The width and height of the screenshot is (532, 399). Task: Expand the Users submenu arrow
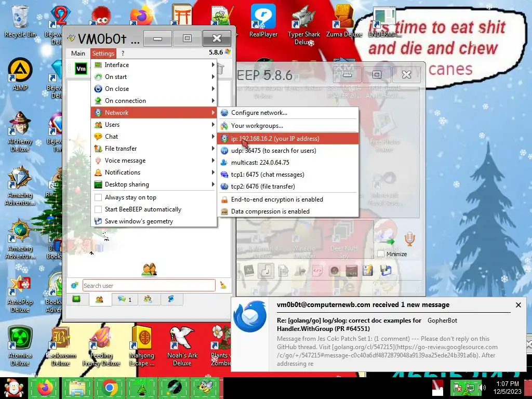tap(212, 125)
